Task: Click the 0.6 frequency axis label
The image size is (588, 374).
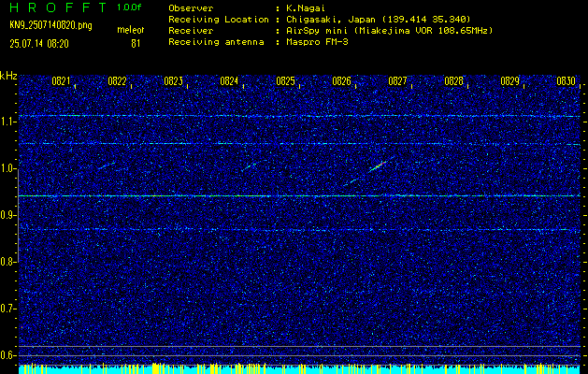Action: tap(7, 355)
